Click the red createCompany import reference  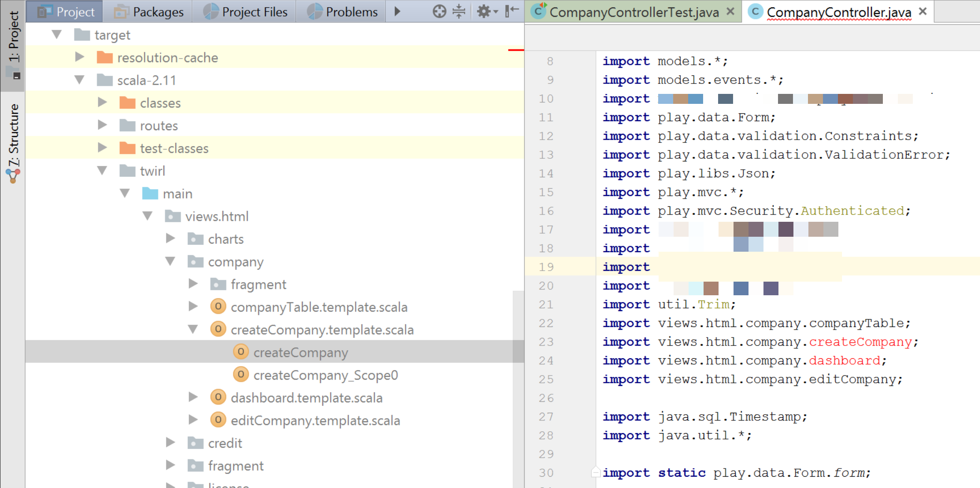(x=860, y=342)
